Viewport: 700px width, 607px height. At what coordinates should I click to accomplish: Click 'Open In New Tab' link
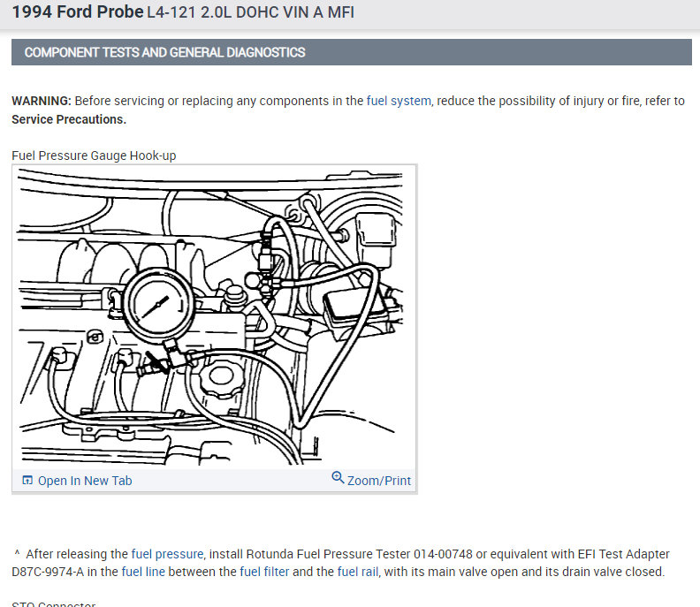click(85, 481)
